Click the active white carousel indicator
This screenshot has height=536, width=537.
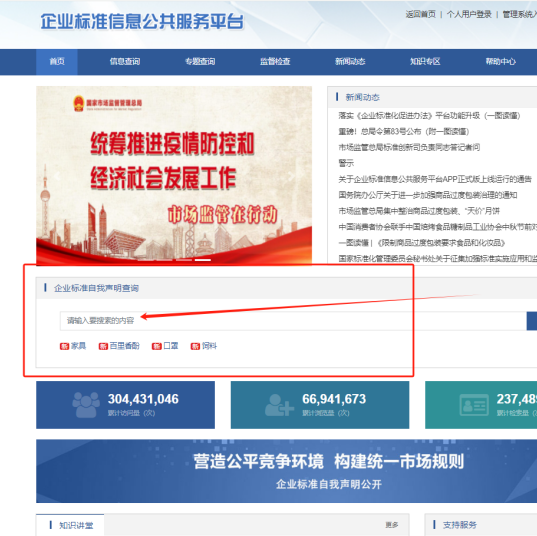(x=203, y=260)
